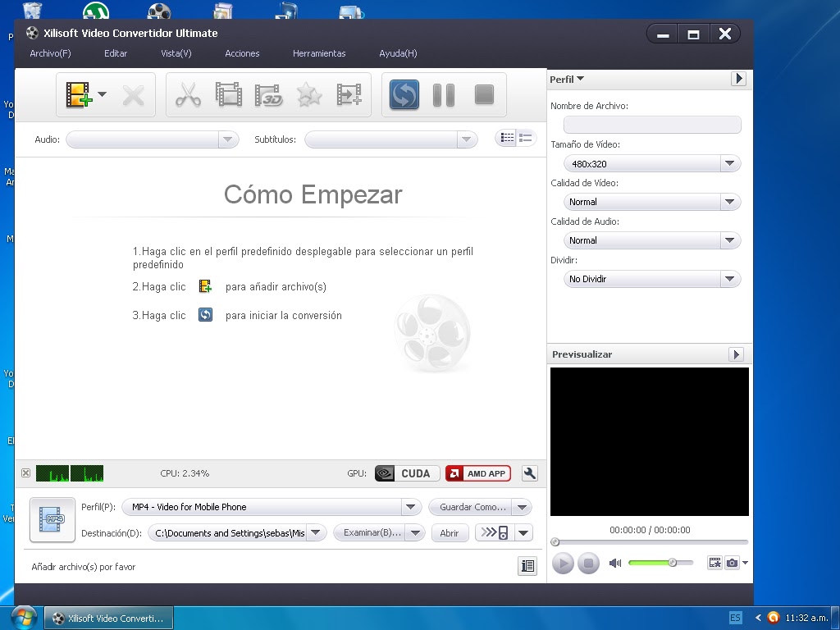The width and height of the screenshot is (840, 630).
Task: Toggle AMD APP GPU acceleration
Action: click(x=478, y=473)
